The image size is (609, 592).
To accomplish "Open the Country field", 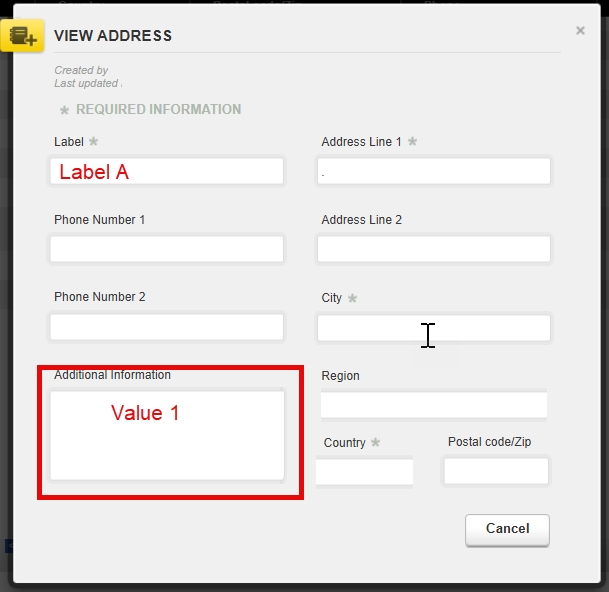I will (x=364, y=472).
